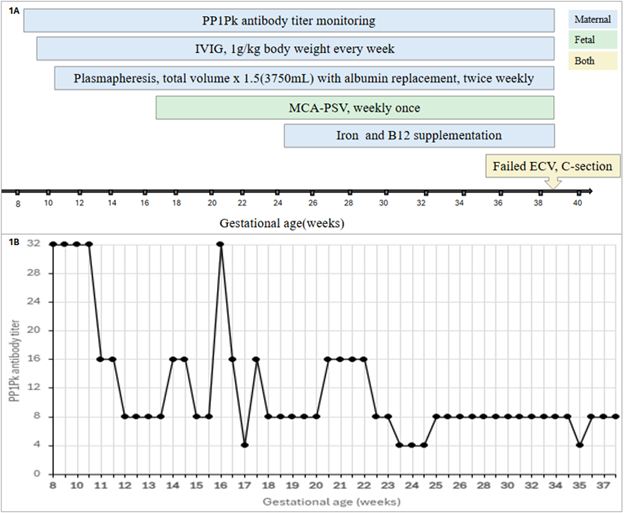Screen dimensions: 624x513
Task: Click the PP1Pk antibody titer monitoring bar
Action: (x=289, y=20)
